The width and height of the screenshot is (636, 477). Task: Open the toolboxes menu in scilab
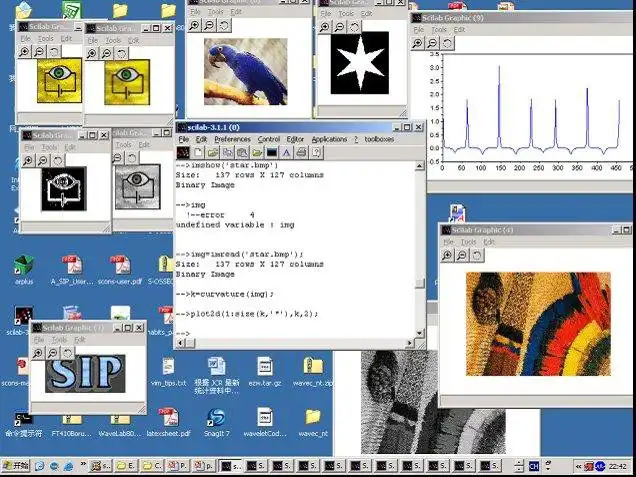tap(379, 139)
